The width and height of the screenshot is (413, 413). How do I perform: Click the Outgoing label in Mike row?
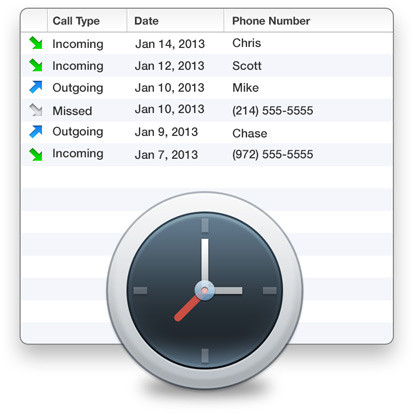78,88
